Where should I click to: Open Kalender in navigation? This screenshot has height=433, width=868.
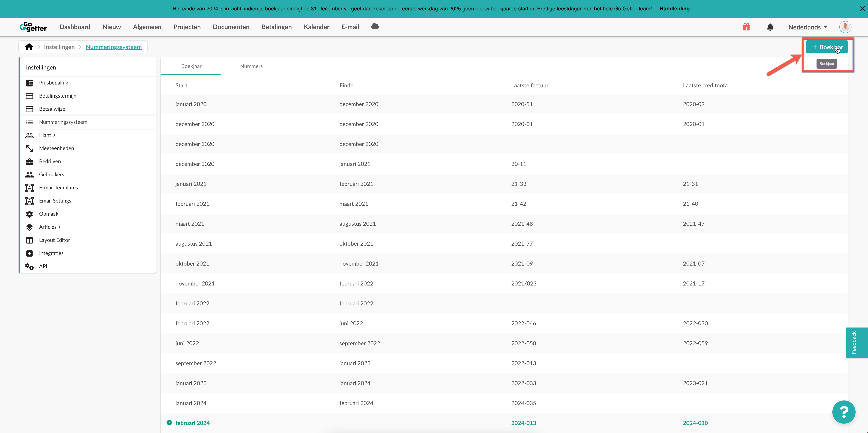pos(316,27)
